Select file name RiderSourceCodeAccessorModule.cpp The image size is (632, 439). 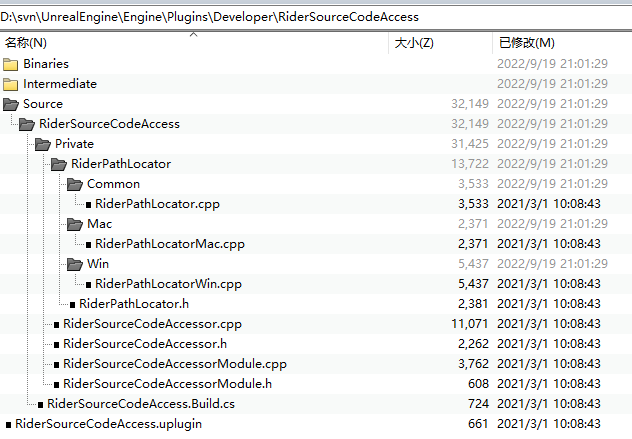175,364
